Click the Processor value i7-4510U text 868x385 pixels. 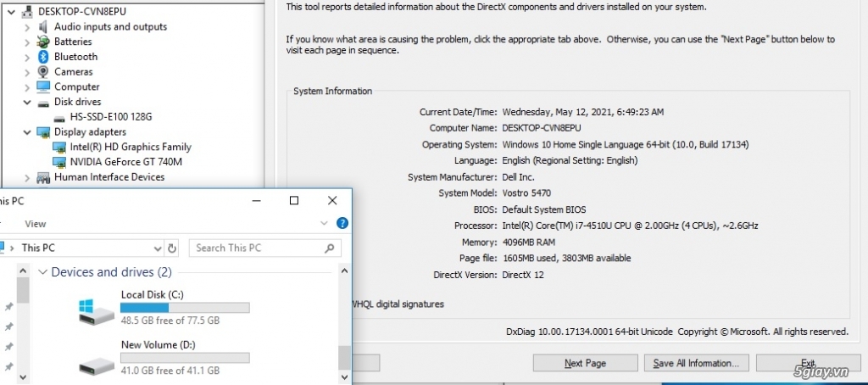[x=630, y=226]
